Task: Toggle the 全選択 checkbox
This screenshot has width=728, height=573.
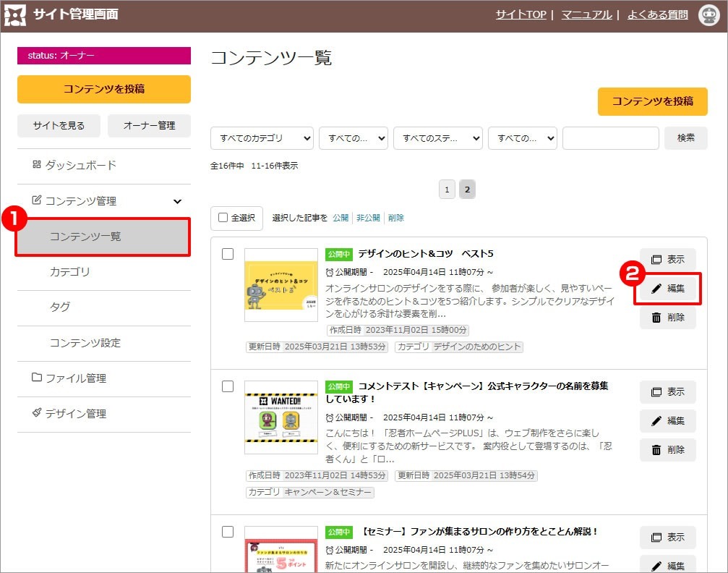Action: 223,218
